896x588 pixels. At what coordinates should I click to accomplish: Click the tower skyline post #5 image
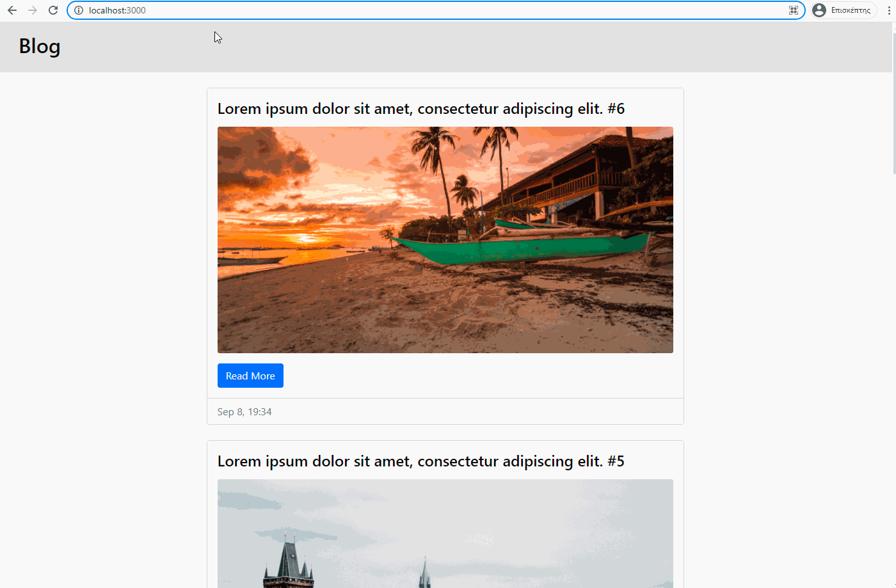tap(445, 534)
